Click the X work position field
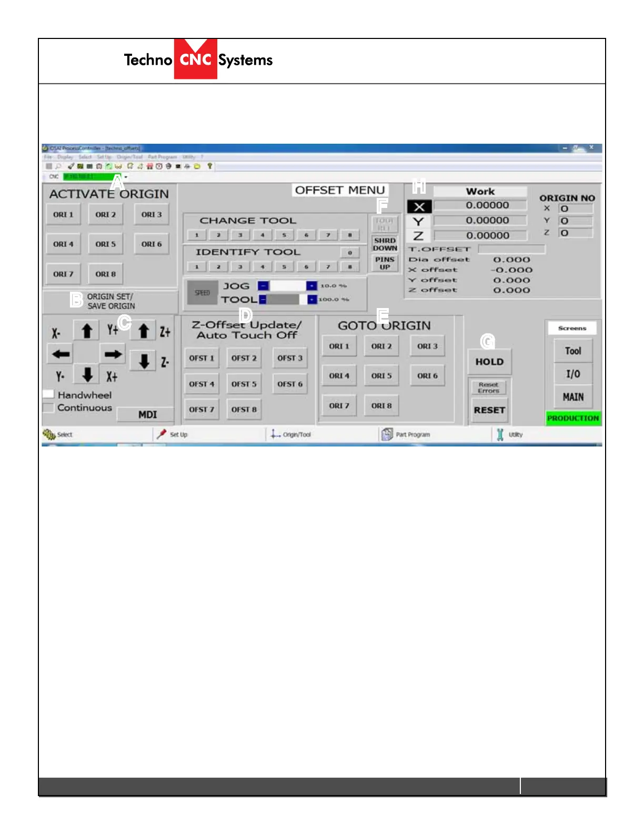Image resolution: width=644 pixels, height=834 pixels. [480, 205]
